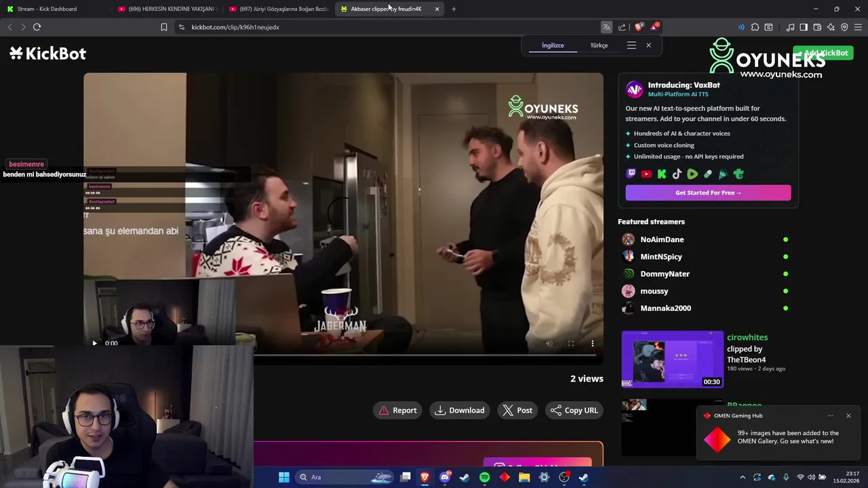Viewport: 868px width, 488px height.
Task: Post the clip to X
Action: [517, 410]
